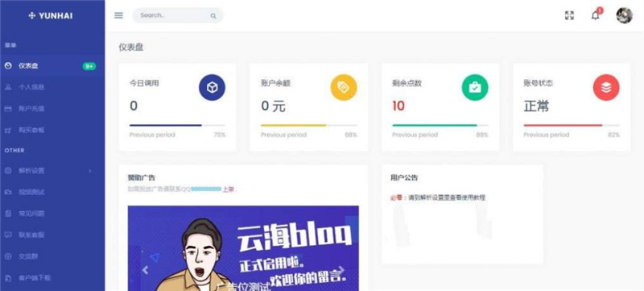Expand the 解析设置 submenu chevron

90,171
